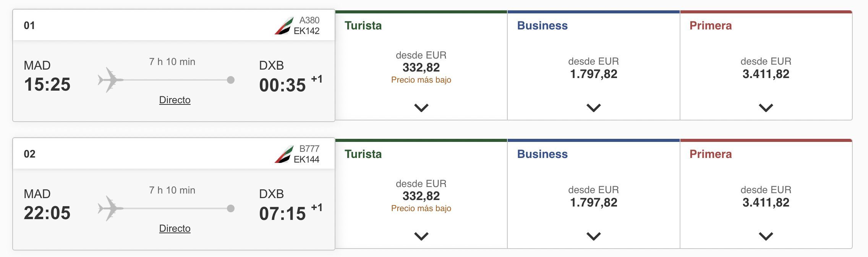This screenshot has width=868, height=257.
Task: Click the arrival dot on flight 01 route line
Action: coord(231,80)
